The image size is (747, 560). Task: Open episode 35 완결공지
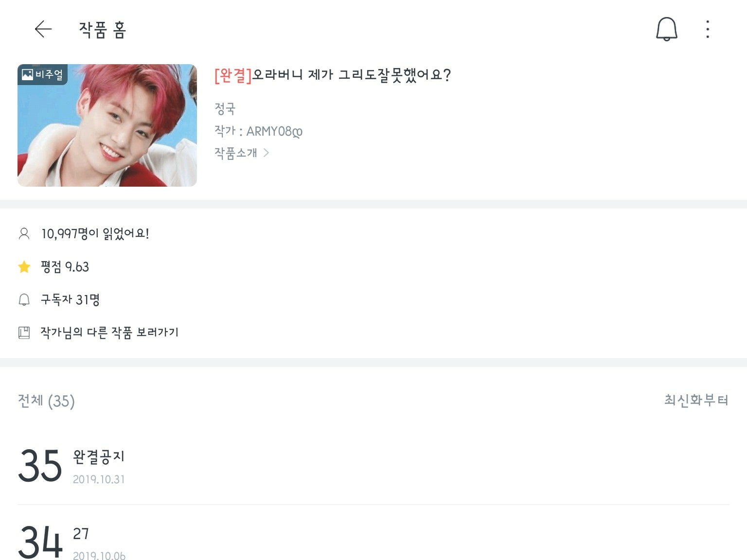pyautogui.click(x=373, y=466)
